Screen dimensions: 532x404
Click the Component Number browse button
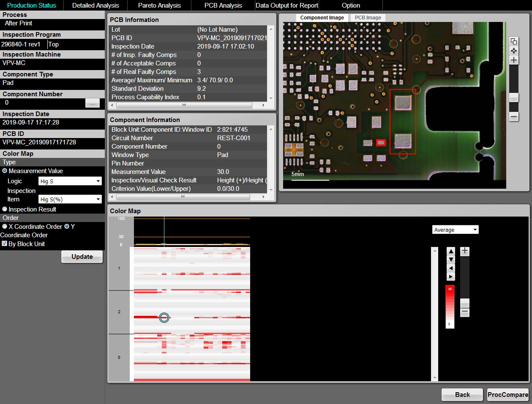pos(92,103)
